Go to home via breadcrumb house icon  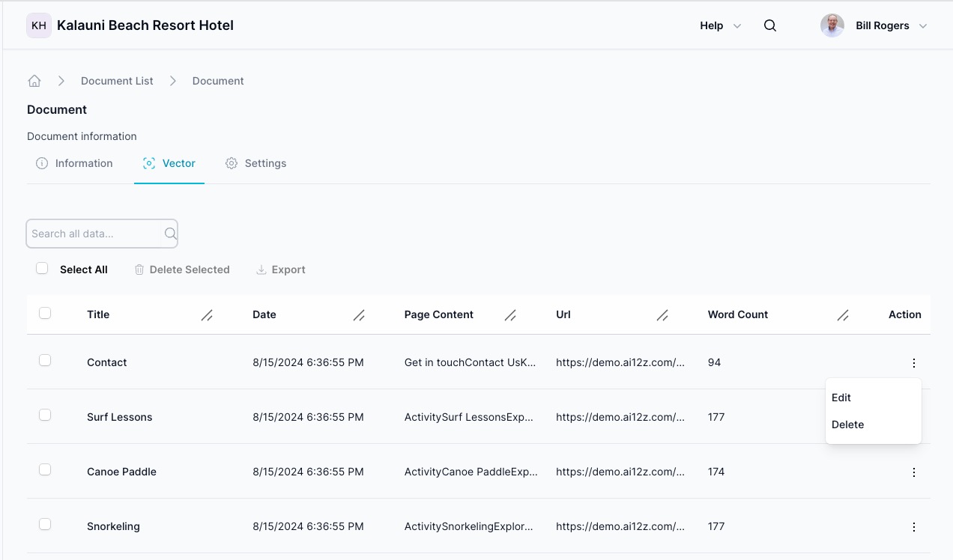pos(34,81)
